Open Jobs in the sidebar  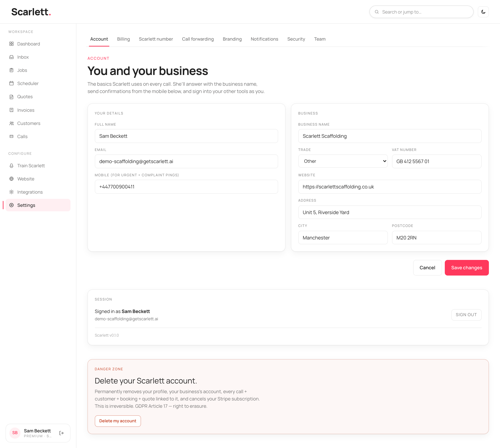38,70
